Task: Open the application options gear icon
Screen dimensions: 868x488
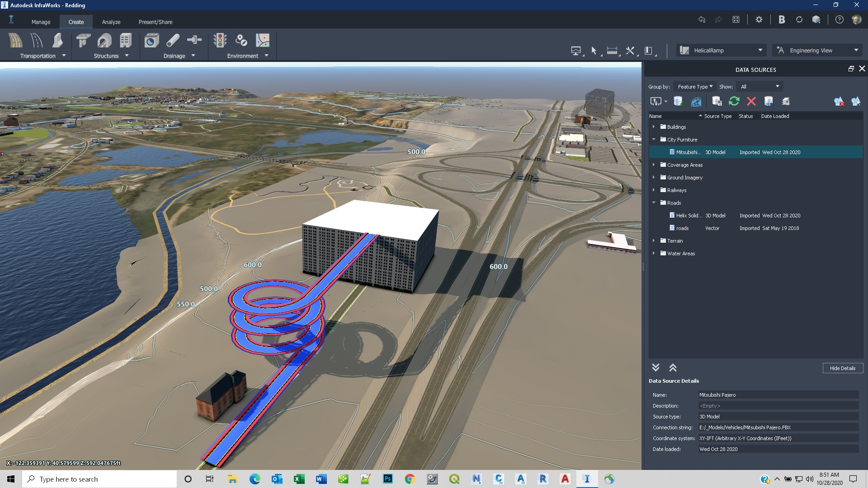Action: (759, 19)
